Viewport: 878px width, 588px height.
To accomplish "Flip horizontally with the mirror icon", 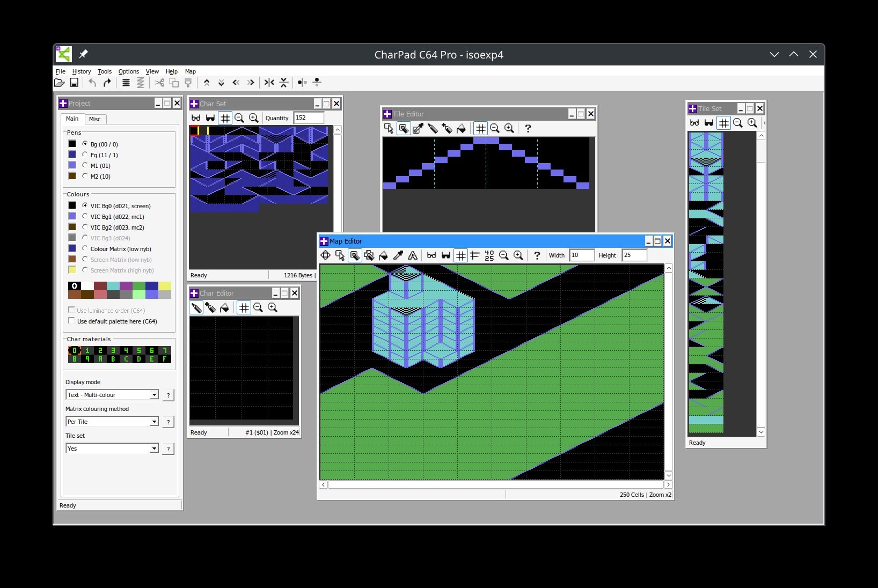I will 269,83.
